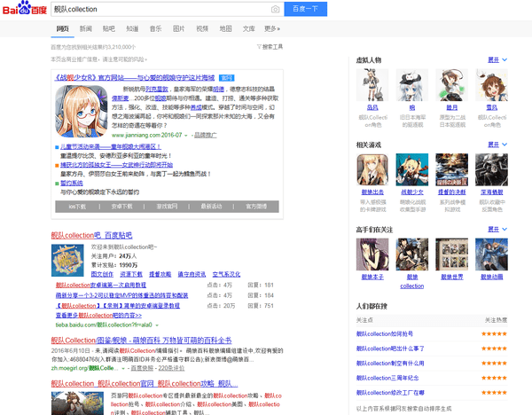Viewport: 532px width, 415px height.
Task: Click the 深海栖舰 image
Action: tap(491, 169)
